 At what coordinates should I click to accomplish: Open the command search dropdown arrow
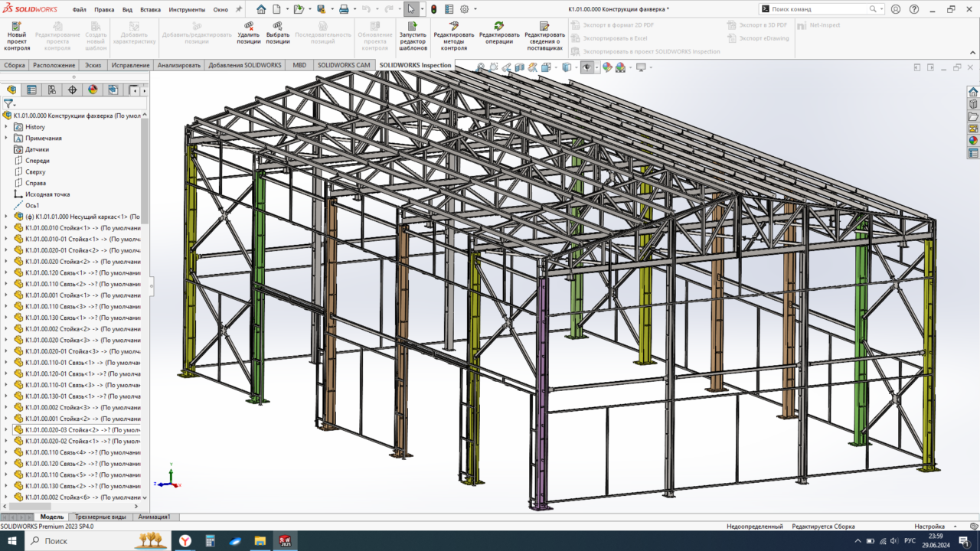pyautogui.click(x=881, y=9)
